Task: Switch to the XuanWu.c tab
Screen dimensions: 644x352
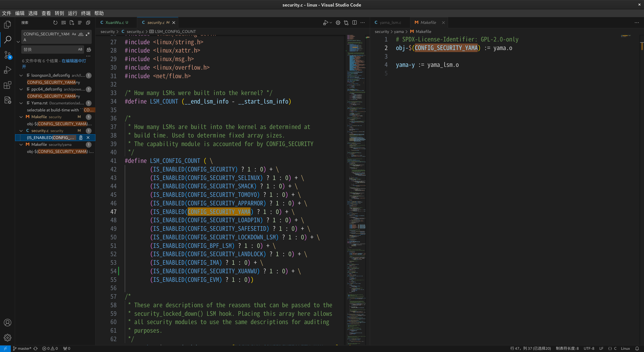Action: point(116,22)
